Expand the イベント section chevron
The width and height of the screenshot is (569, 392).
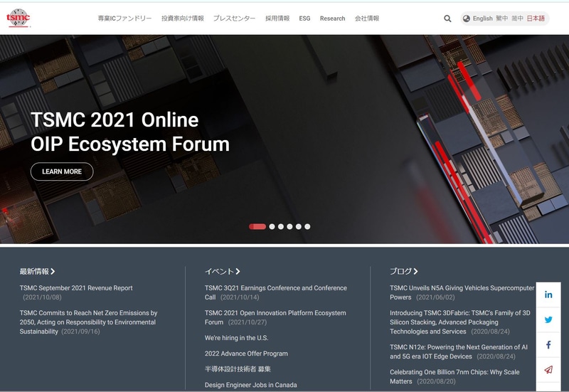tap(238, 271)
